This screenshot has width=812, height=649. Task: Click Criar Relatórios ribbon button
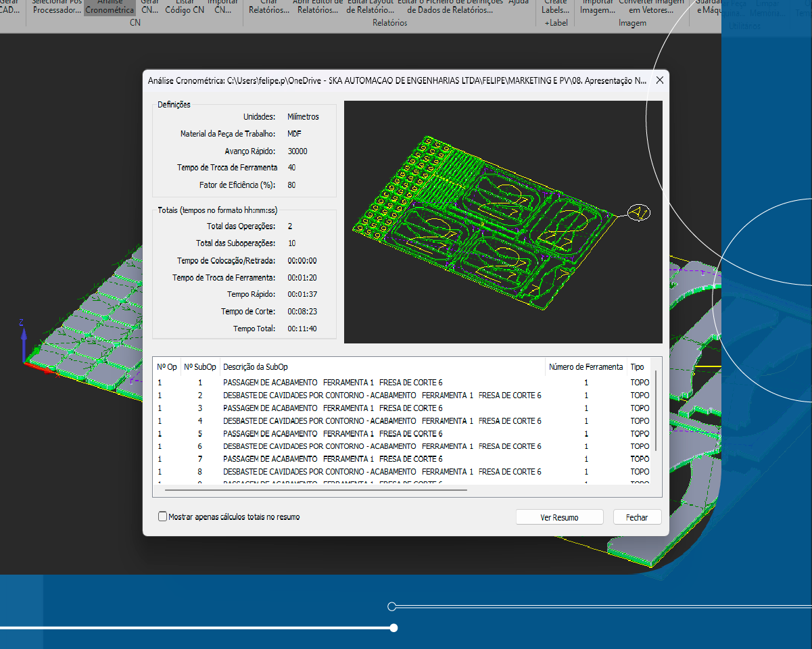tap(263, 7)
